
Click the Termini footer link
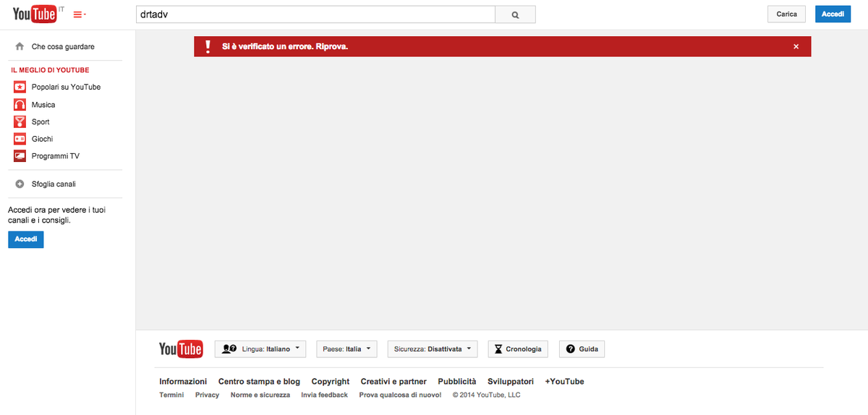pos(171,395)
